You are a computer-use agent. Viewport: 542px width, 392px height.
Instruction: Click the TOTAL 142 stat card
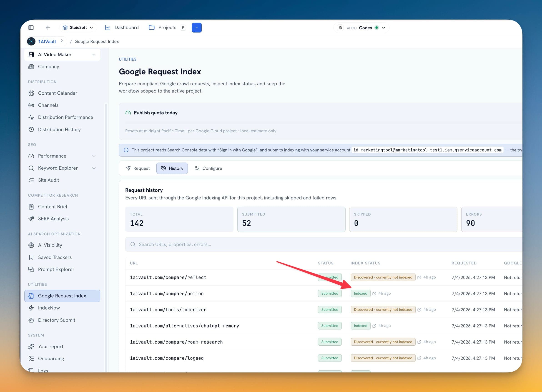tap(179, 219)
